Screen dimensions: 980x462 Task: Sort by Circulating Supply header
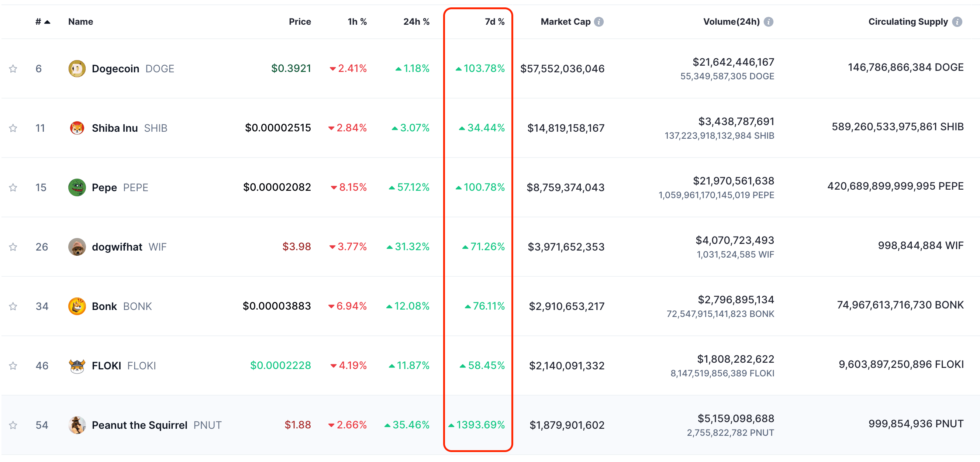(x=908, y=22)
